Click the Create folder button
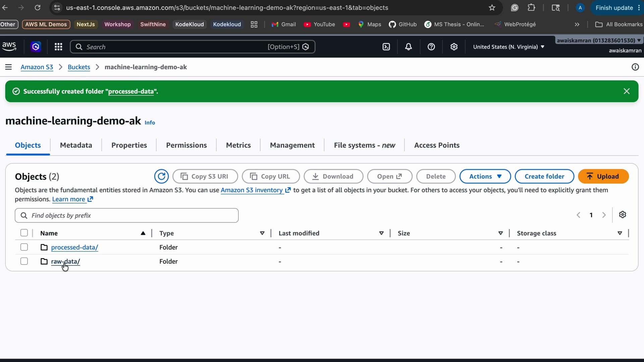The image size is (644, 362). click(544, 176)
